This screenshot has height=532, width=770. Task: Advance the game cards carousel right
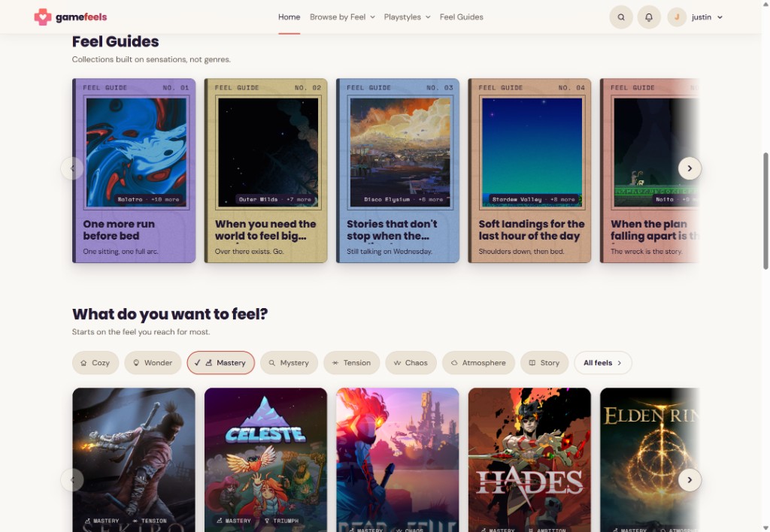tap(690, 480)
